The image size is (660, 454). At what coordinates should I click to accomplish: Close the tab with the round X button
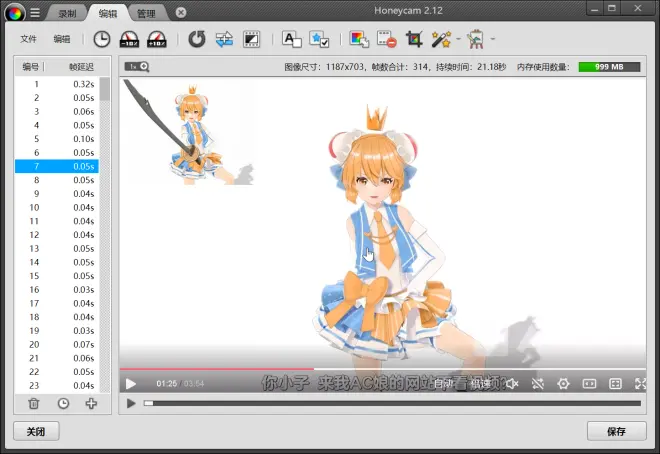coord(181,13)
